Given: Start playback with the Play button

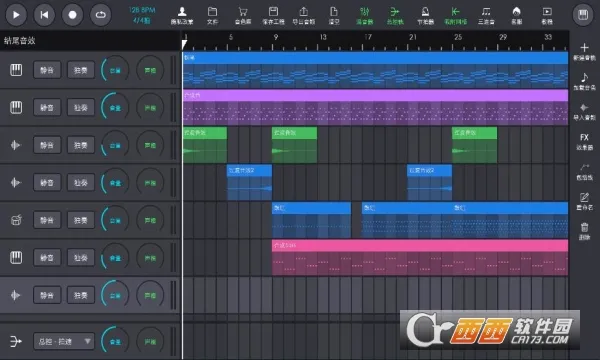Looking at the screenshot, I should [16, 15].
